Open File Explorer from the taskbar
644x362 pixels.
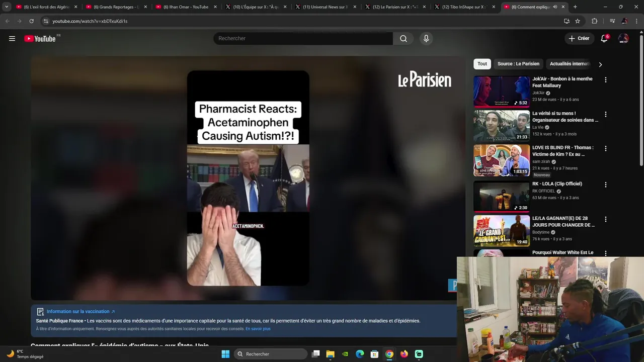(x=330, y=354)
